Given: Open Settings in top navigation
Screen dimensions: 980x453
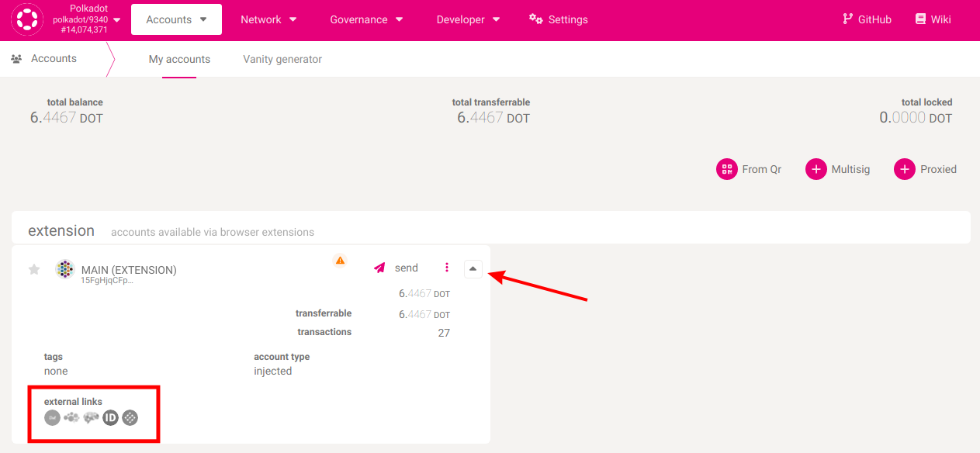Looking at the screenshot, I should pyautogui.click(x=559, y=19).
